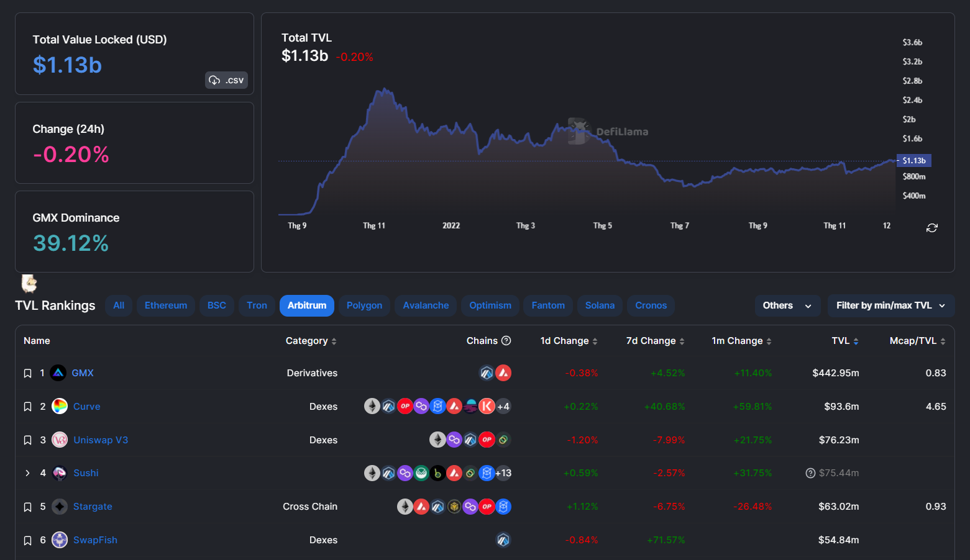Select the Avalanche chain filter

click(x=426, y=305)
